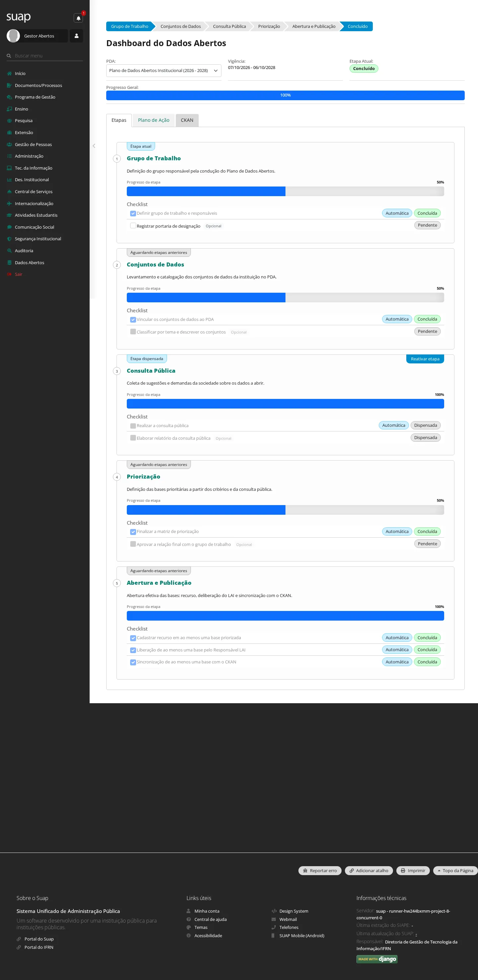Click the Dados Abertos database icon

point(9,263)
